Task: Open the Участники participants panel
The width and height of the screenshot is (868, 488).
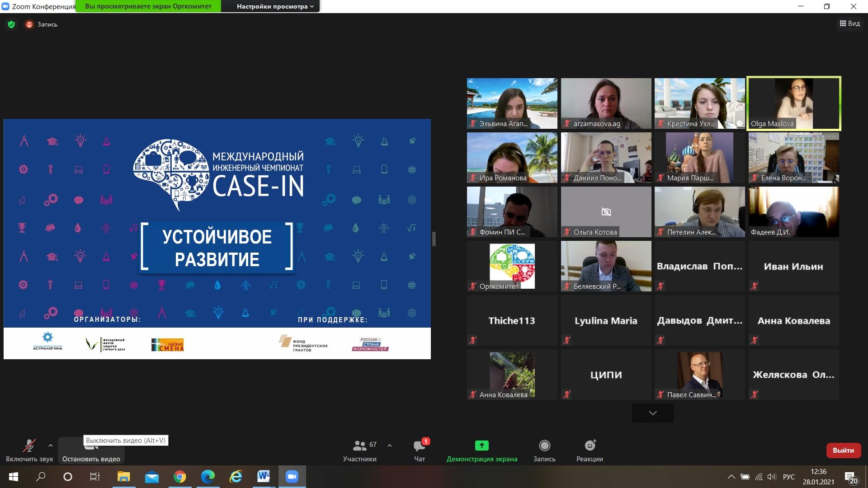Action: [359, 450]
